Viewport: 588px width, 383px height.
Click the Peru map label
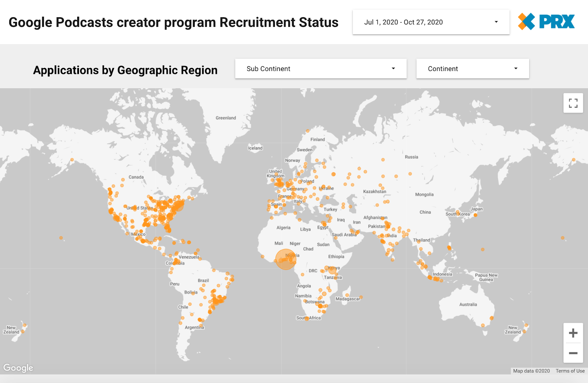tap(175, 284)
